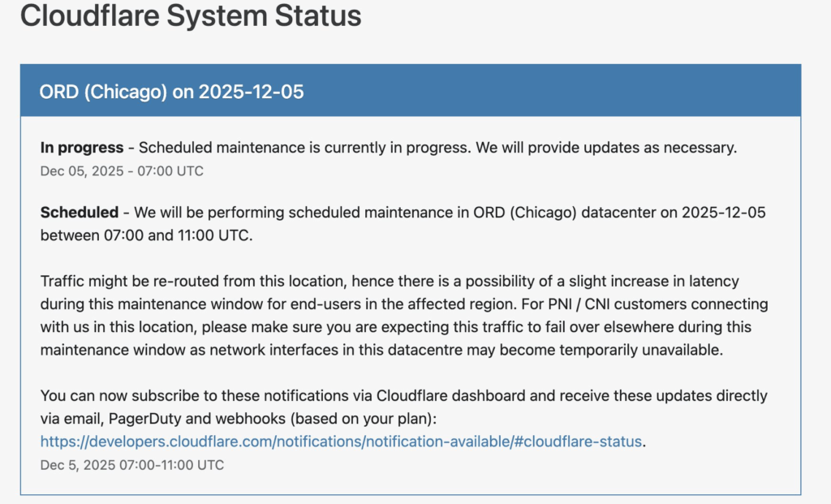Select the bold "Scheduled" status label
831x504 pixels.
(79, 213)
